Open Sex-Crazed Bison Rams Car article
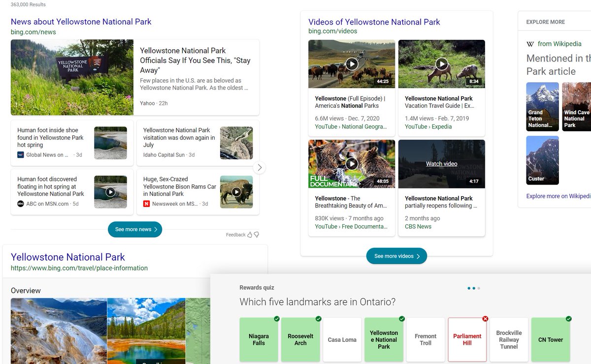This screenshot has width=591, height=364. pyautogui.click(x=180, y=186)
